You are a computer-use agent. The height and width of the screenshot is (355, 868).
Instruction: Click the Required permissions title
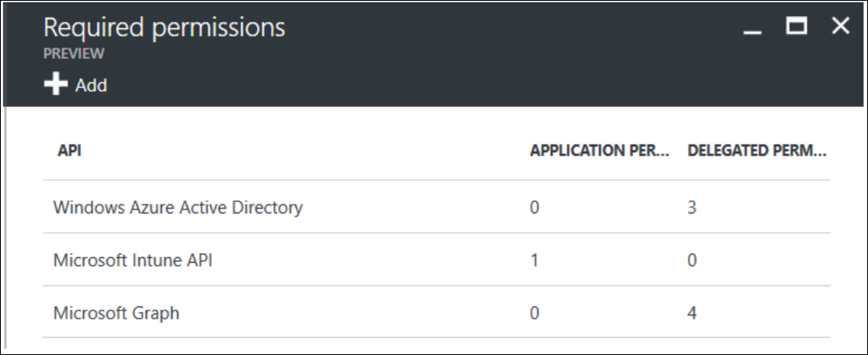click(x=164, y=27)
